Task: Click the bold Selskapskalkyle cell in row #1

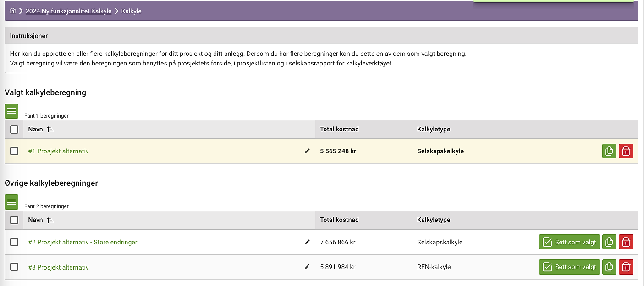Action: (x=440, y=151)
